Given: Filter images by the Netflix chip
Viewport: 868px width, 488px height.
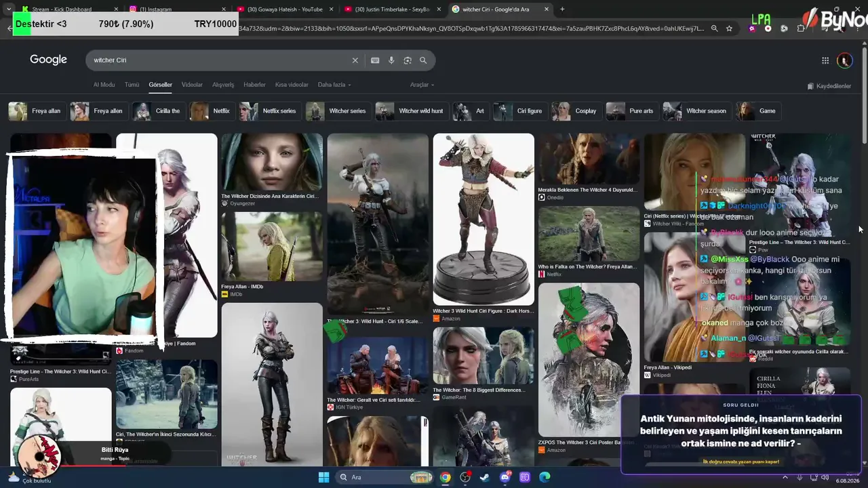Looking at the screenshot, I should [212, 111].
